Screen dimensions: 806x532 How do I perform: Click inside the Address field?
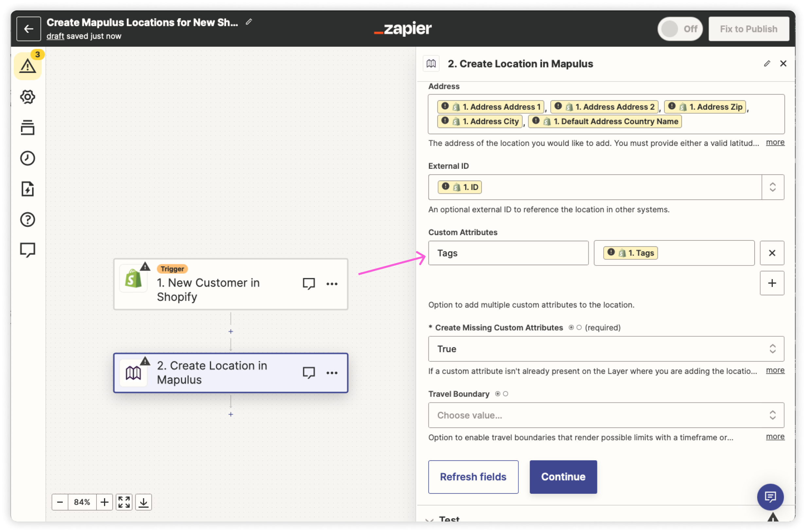pyautogui.click(x=606, y=114)
